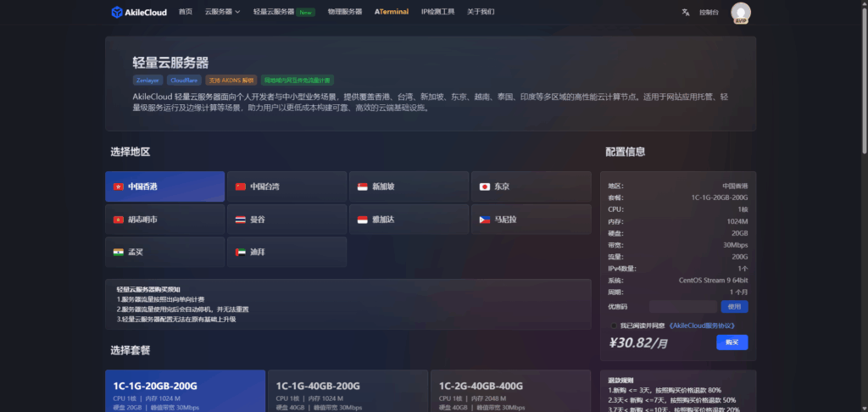
Task: Open the IP检测工具 page
Action: point(438,12)
